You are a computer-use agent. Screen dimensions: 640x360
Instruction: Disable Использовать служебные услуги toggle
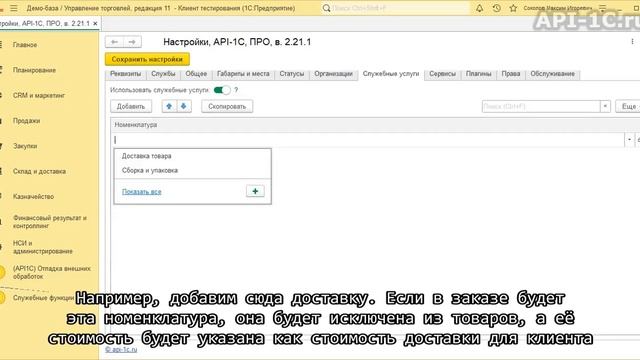coord(222,90)
